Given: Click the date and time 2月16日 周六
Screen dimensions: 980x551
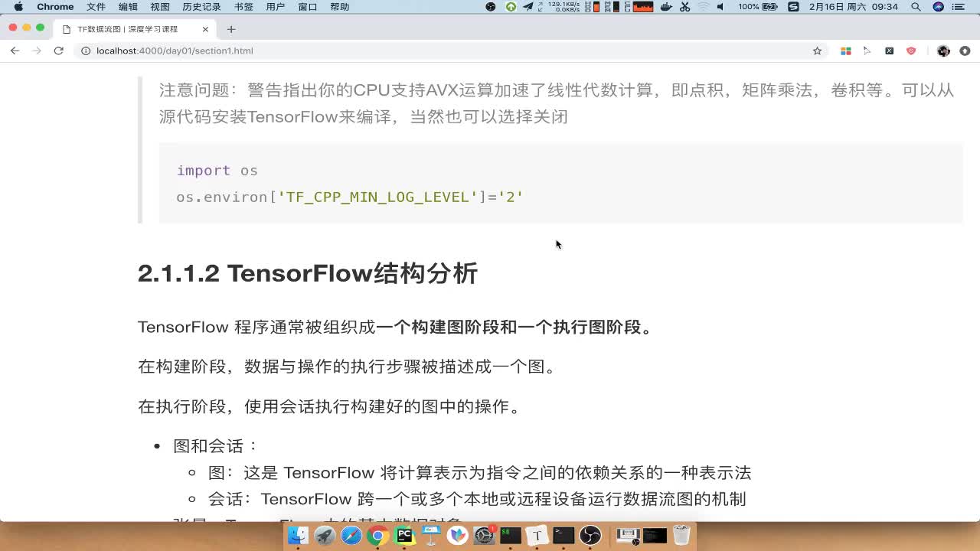Looking at the screenshot, I should click(x=854, y=7).
